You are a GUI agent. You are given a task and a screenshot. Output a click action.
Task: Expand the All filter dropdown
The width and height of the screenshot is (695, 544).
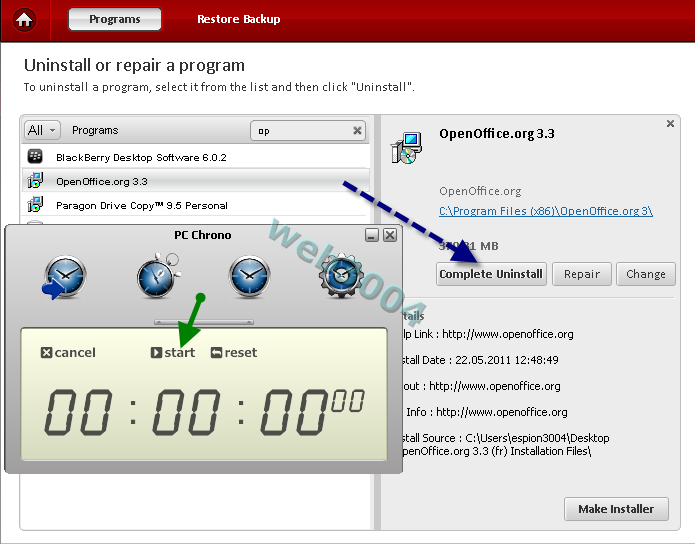coord(42,130)
